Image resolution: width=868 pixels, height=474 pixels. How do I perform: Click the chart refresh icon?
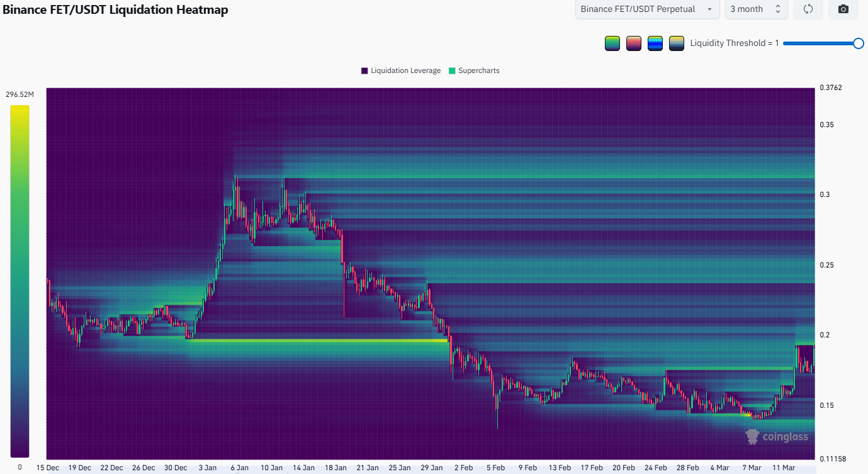[x=808, y=9]
